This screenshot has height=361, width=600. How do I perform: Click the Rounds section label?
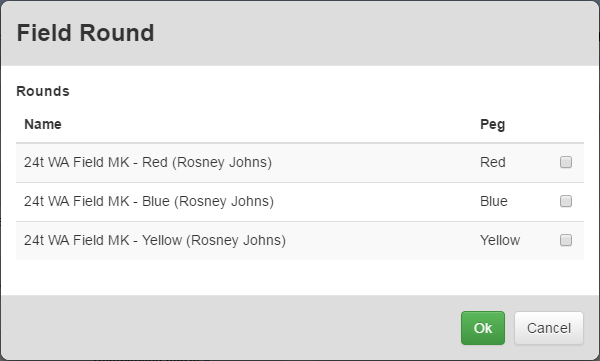(x=43, y=91)
